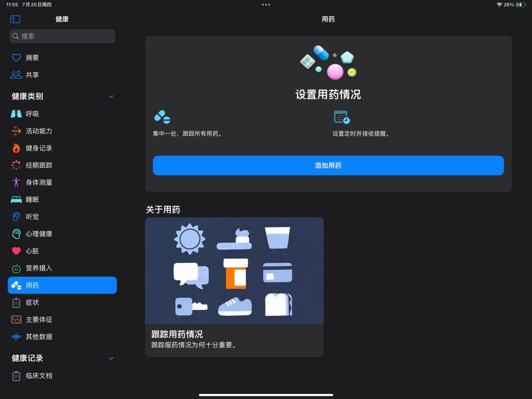Viewport: 532px width, 399px height.
Task: Select the 心理健康 brain icon
Action: 16,234
